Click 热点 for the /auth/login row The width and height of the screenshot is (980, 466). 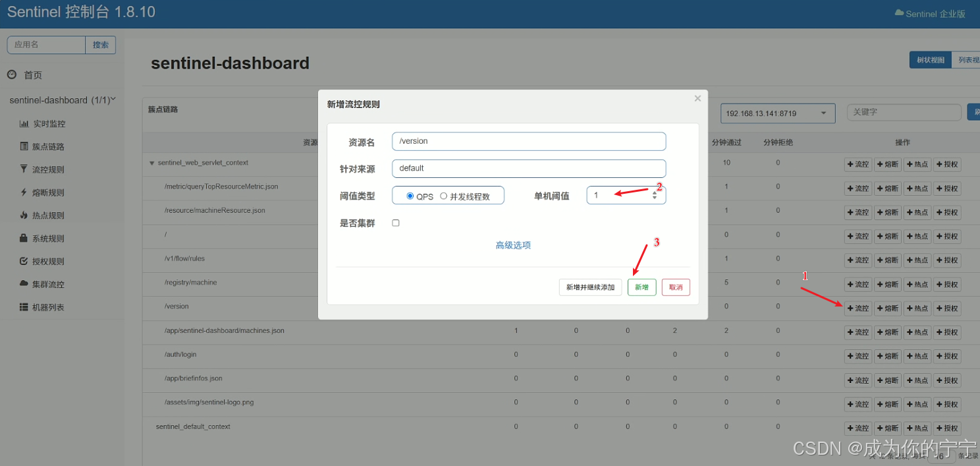[x=917, y=357]
